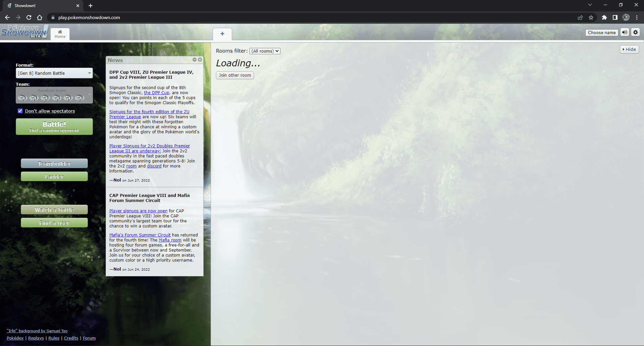Open the Replays footer link
The height and width of the screenshot is (346, 644).
click(x=36, y=338)
